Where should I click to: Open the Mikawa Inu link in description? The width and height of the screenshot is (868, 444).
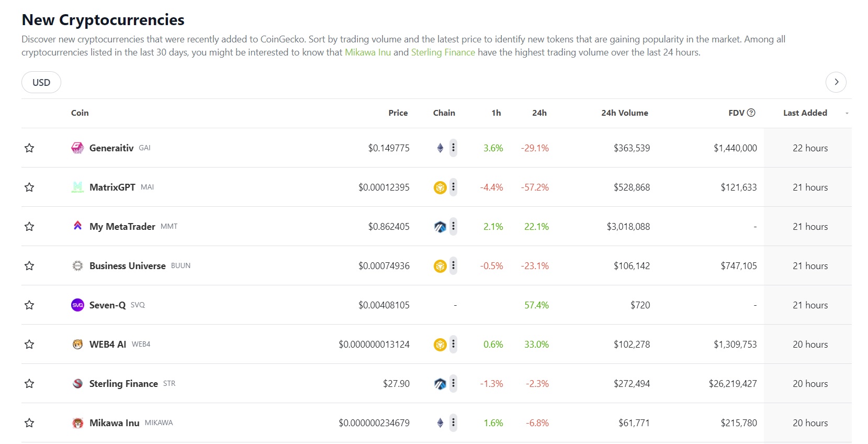click(x=368, y=52)
